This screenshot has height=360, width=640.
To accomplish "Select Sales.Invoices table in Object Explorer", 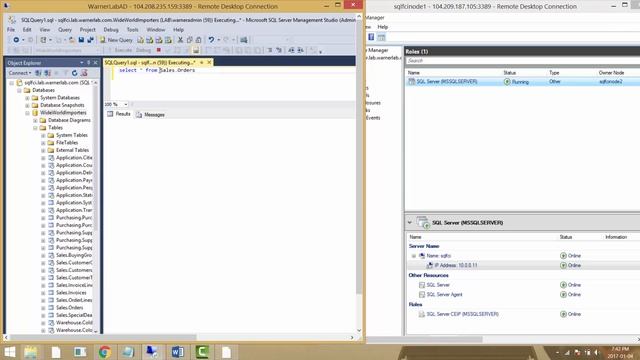I will 71,293.
